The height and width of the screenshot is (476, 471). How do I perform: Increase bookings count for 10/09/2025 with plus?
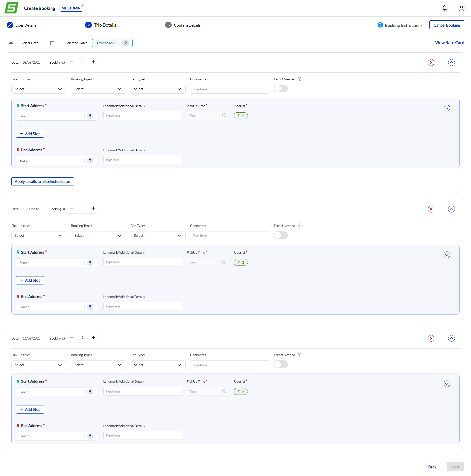(93, 208)
